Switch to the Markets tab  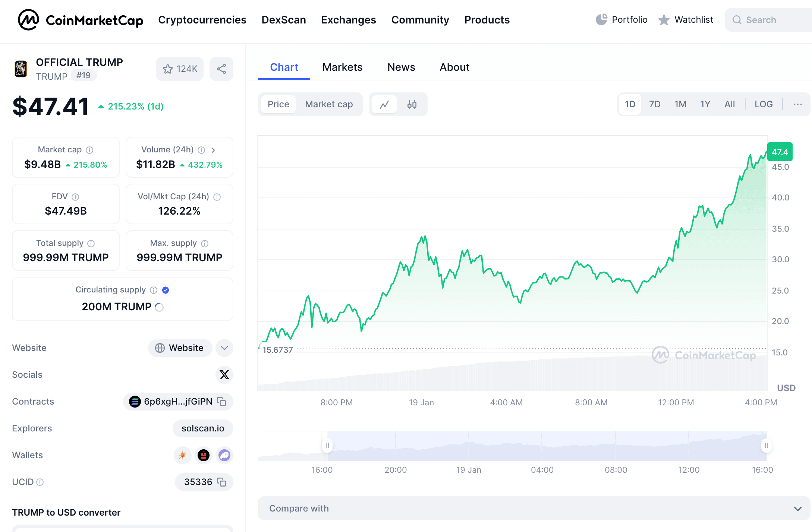[342, 67]
